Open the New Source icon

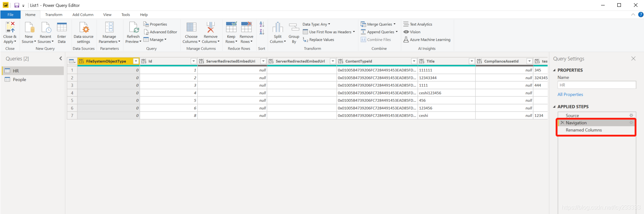point(29,27)
